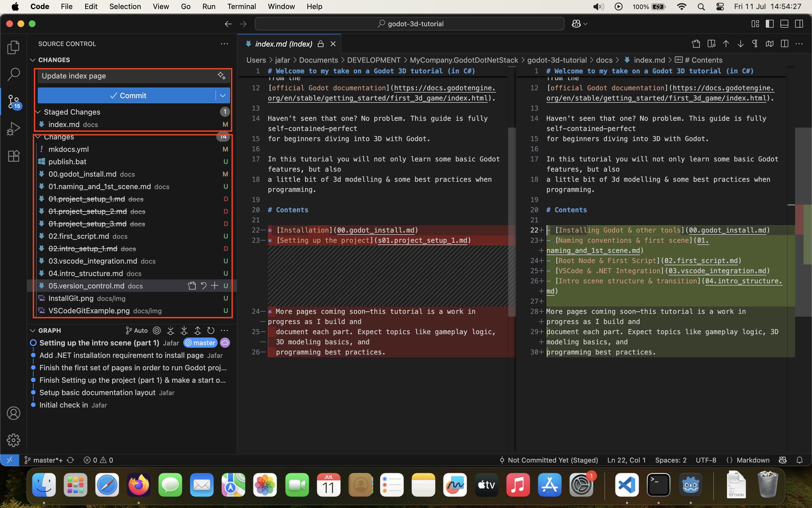Screen dimensions: 812x508
Task: Click Not Committed Yet (Staged) status
Action: tap(548, 460)
